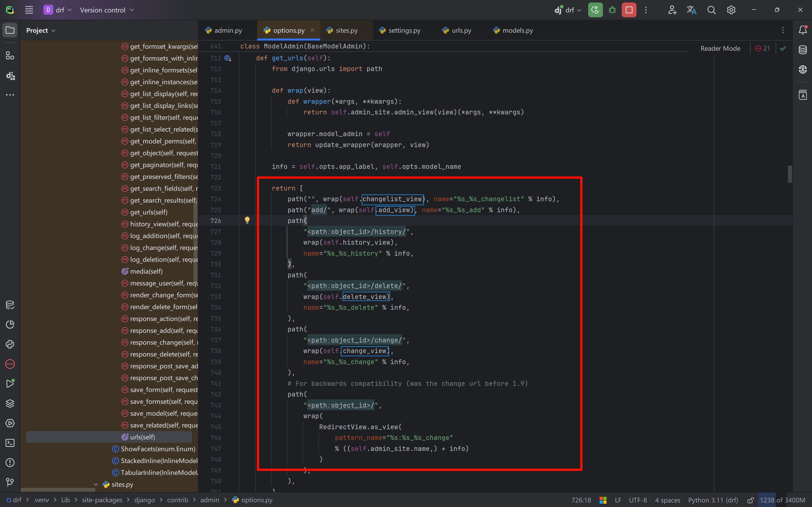
Task: Open the Git tool window icon
Action: tap(10, 482)
